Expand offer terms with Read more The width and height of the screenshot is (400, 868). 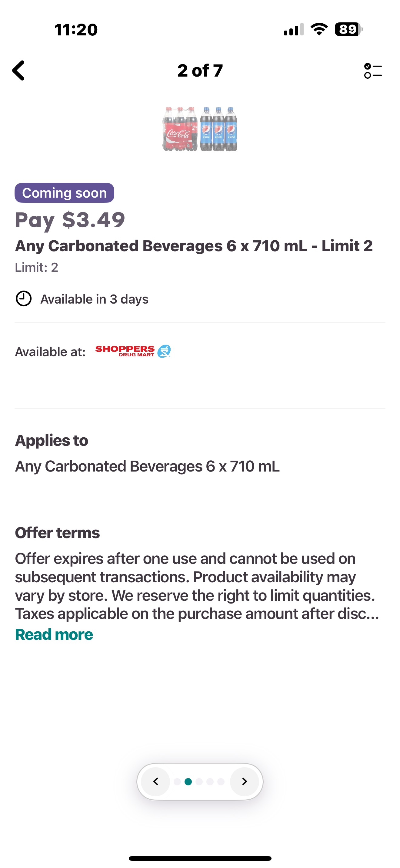(54, 634)
